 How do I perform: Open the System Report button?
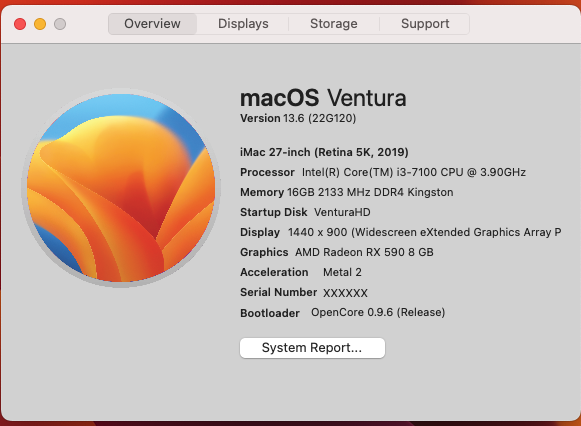312,348
